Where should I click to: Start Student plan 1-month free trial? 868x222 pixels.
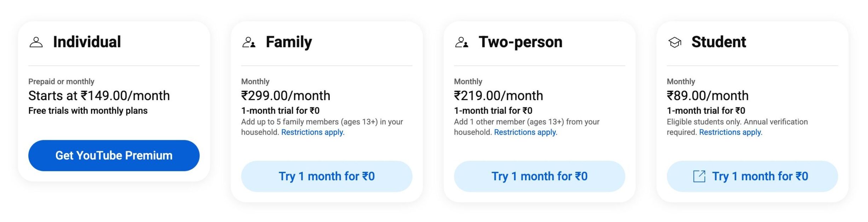[x=759, y=176]
